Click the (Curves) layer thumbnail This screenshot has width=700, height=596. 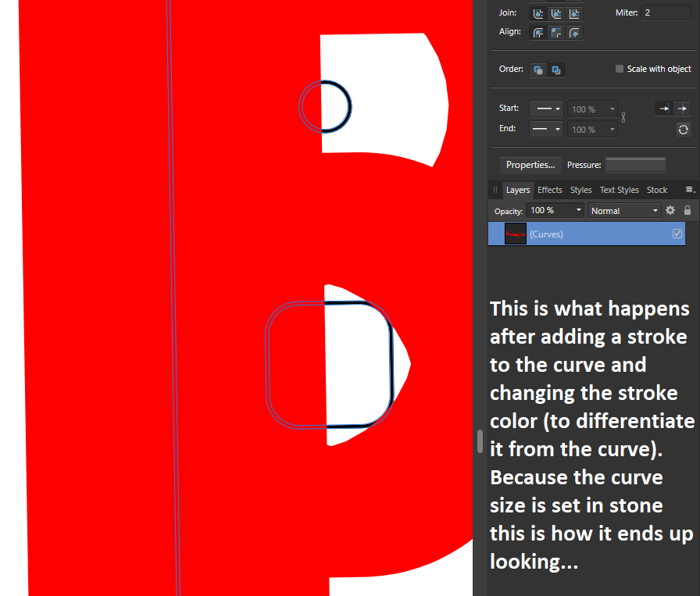(x=515, y=234)
